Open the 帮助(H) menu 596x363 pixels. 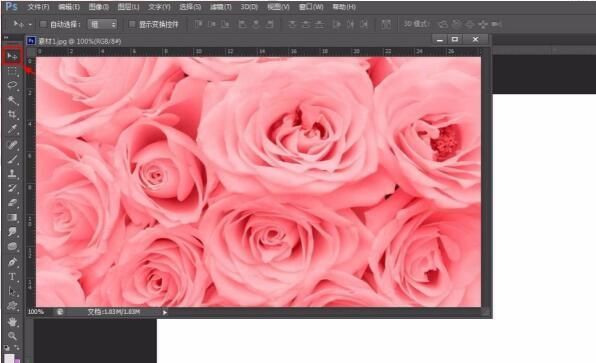[x=344, y=7]
